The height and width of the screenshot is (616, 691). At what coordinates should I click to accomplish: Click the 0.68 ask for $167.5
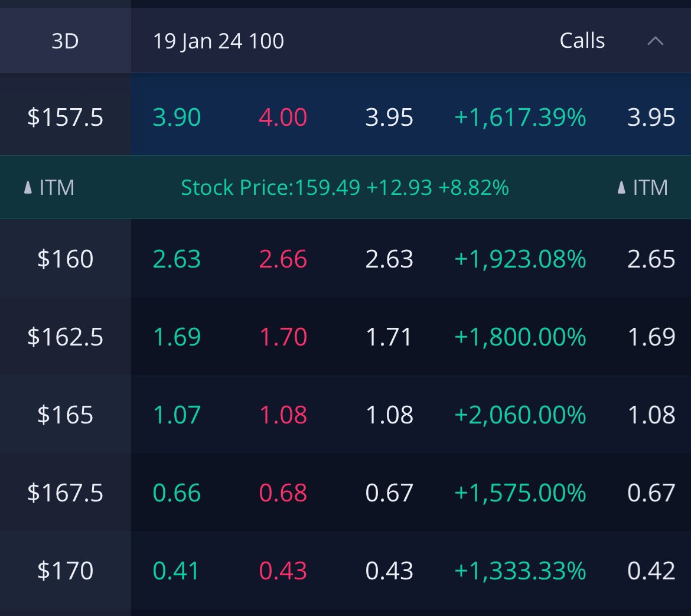click(283, 493)
